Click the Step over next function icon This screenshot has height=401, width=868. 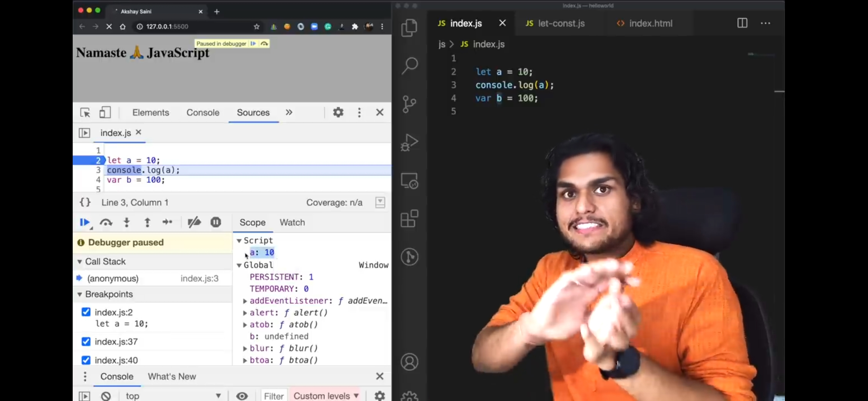point(106,222)
